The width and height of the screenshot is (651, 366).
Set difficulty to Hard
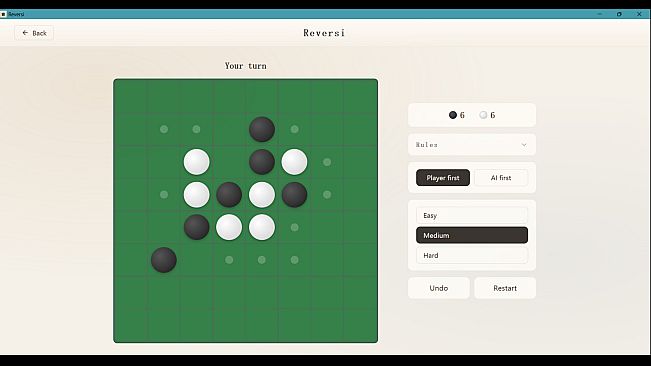click(472, 255)
